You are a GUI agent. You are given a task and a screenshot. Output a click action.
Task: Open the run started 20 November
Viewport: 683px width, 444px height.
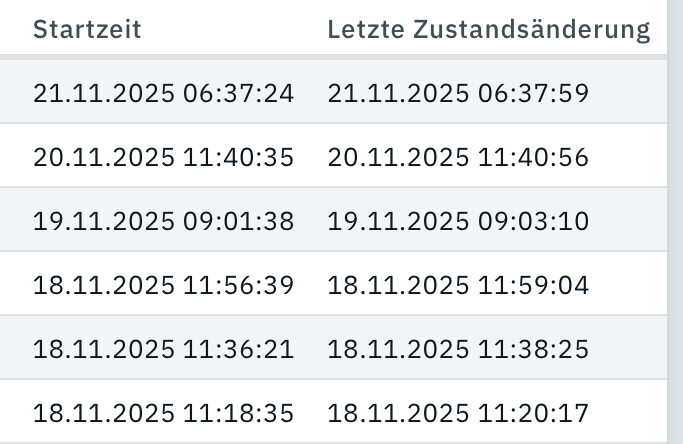point(163,157)
